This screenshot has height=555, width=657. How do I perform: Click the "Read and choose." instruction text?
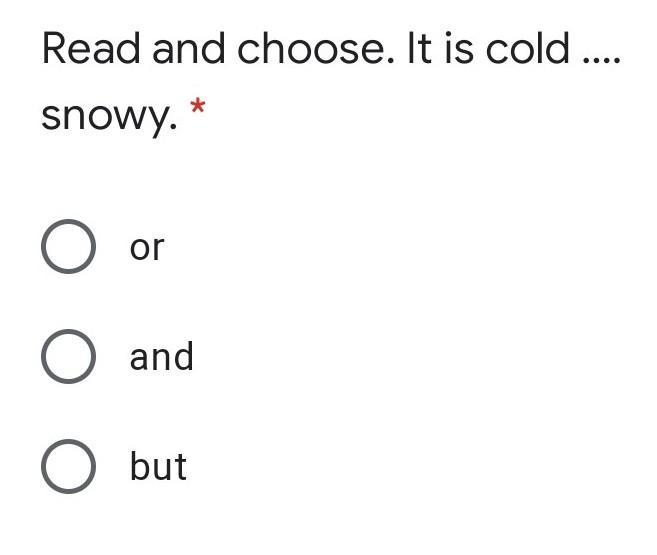pos(214,49)
